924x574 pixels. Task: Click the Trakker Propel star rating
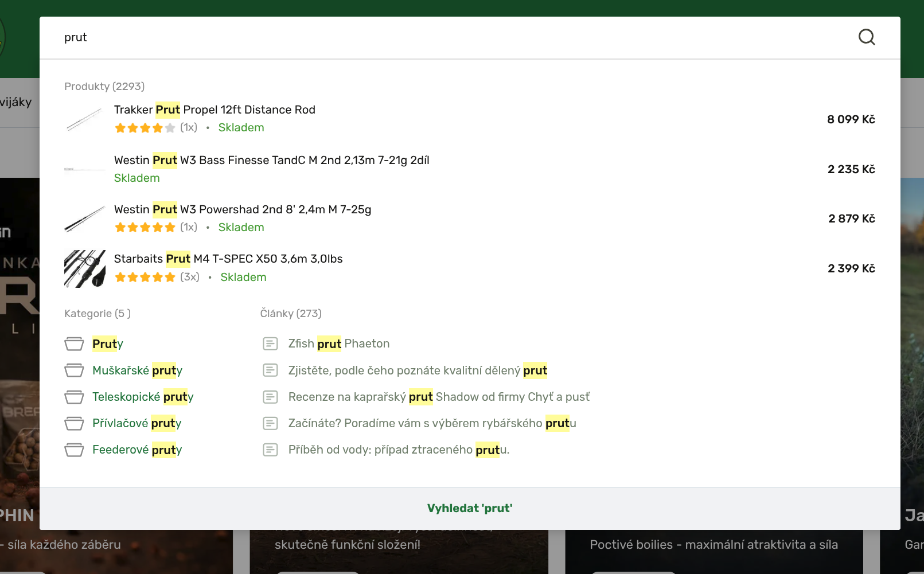pos(145,128)
